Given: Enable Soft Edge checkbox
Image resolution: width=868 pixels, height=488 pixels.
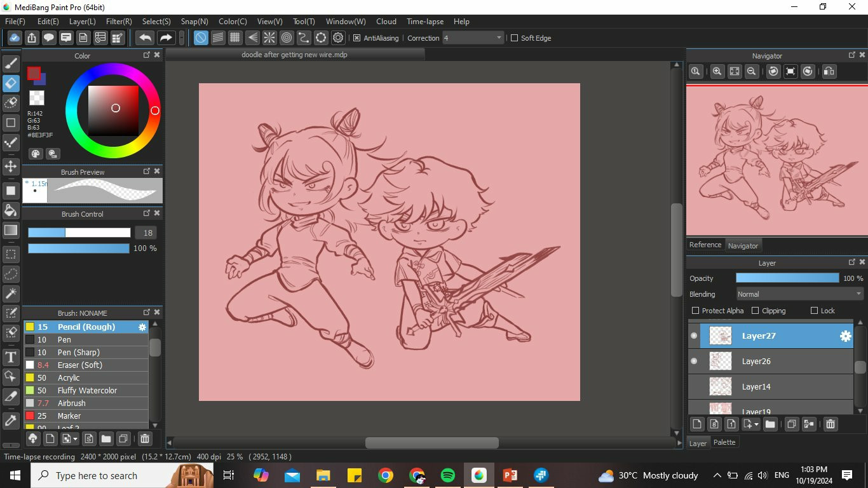Looking at the screenshot, I should click(515, 38).
